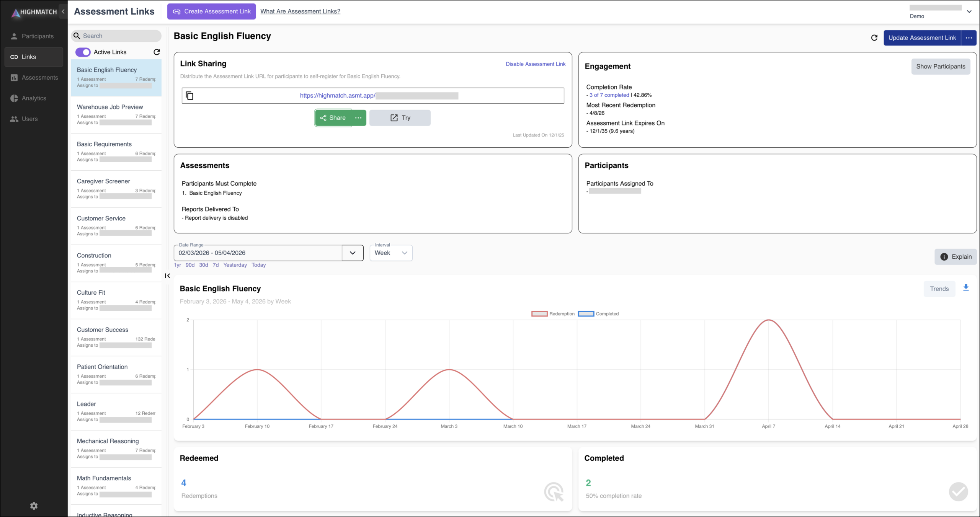Click Update Assessment Link button
The image size is (980, 517).
click(x=922, y=38)
